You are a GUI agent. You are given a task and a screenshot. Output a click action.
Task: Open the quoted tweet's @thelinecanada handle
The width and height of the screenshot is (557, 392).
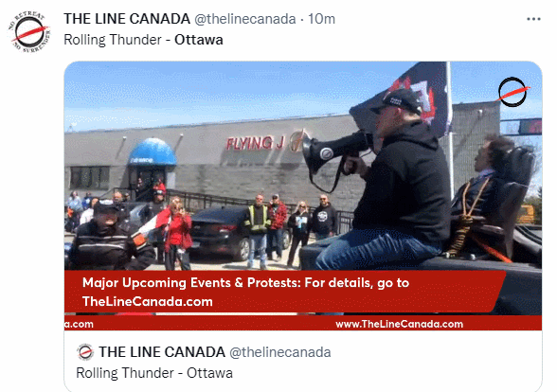pyautogui.click(x=280, y=352)
